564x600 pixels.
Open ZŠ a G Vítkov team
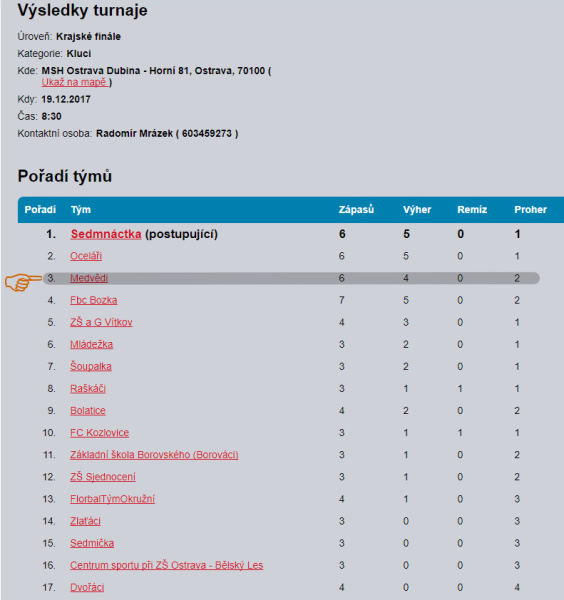(x=101, y=322)
